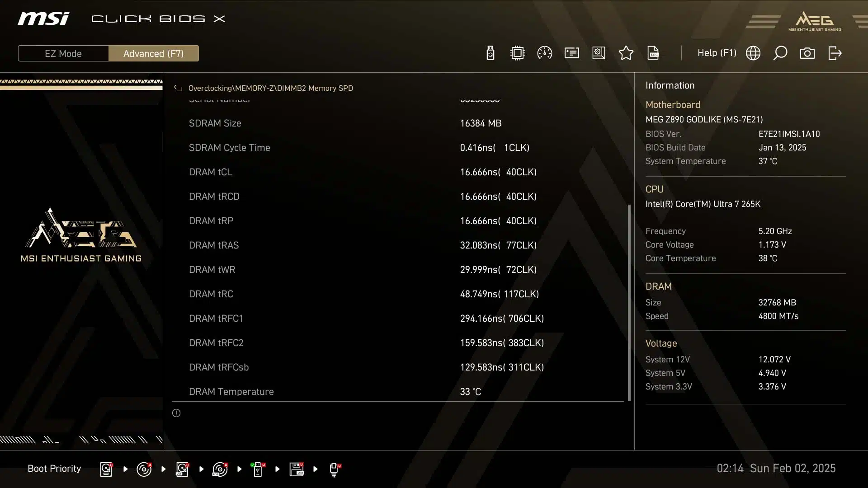Select hard disk boot device icon

point(107,469)
